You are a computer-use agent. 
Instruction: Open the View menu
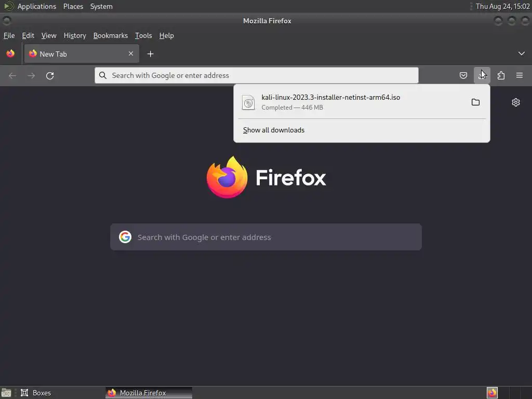point(49,36)
